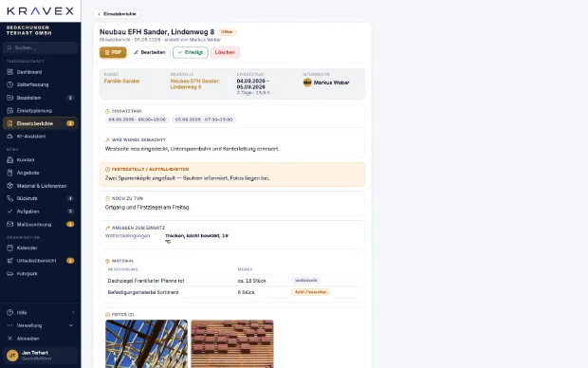Image resolution: width=588 pixels, height=368 pixels.
Task: Click the 05.09.2026 07:30–15:00 chip
Action: click(204, 120)
